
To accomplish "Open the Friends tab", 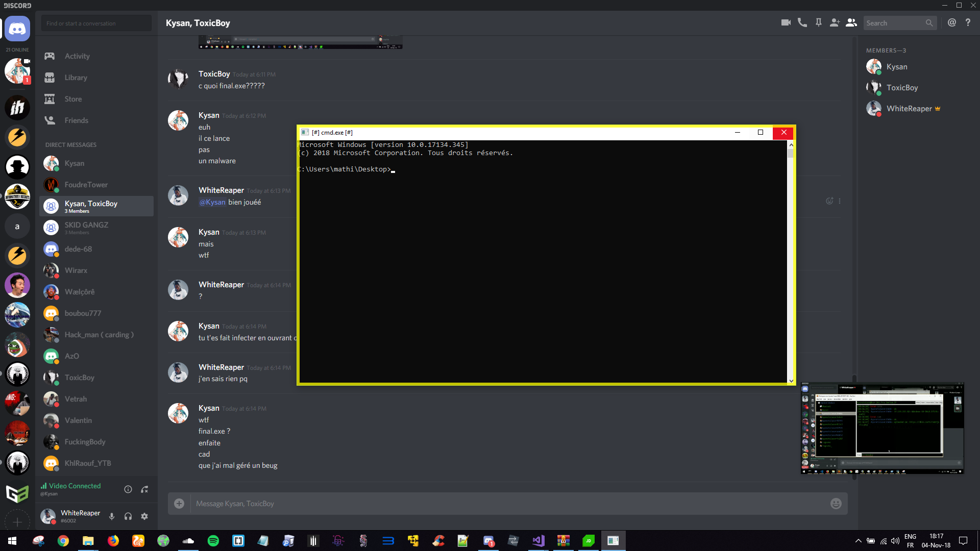I will (x=96, y=120).
